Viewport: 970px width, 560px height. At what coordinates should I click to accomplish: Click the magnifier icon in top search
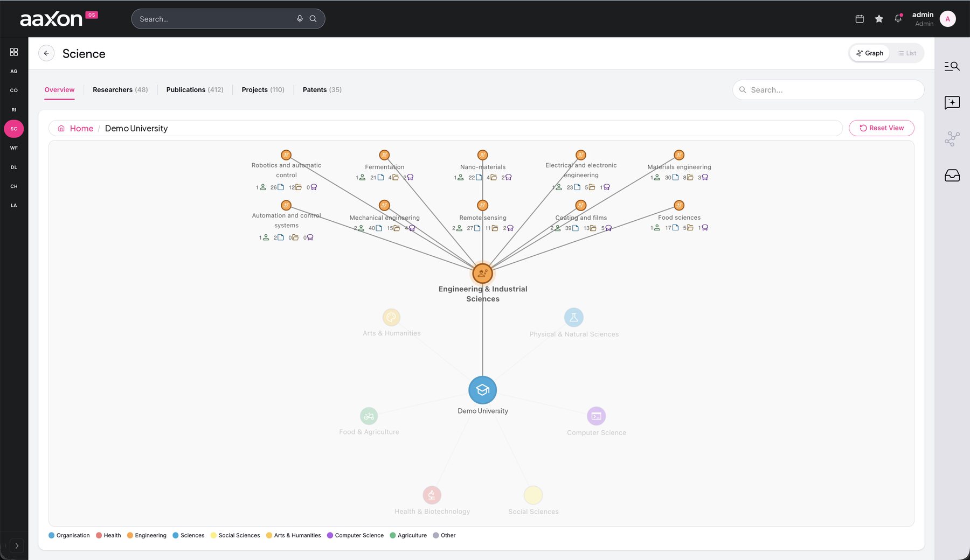click(x=313, y=19)
